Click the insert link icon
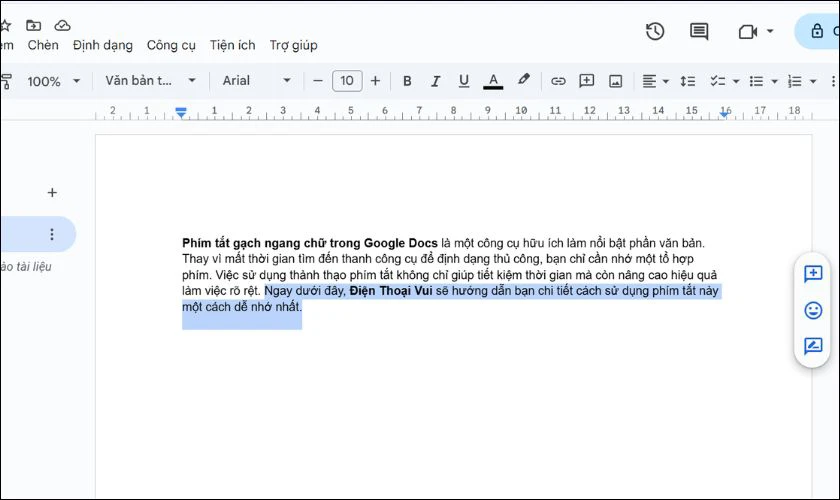This screenshot has width=840, height=500. point(558,81)
